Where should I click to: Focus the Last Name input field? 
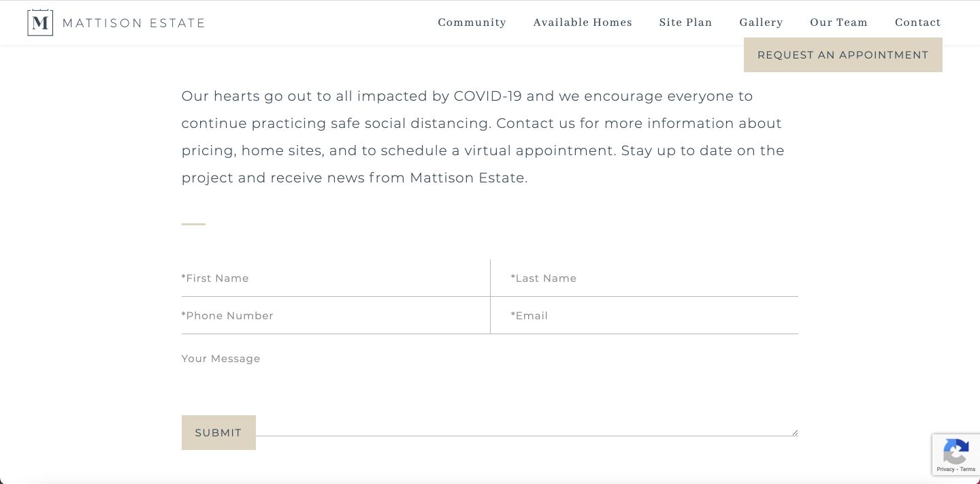[x=644, y=278]
